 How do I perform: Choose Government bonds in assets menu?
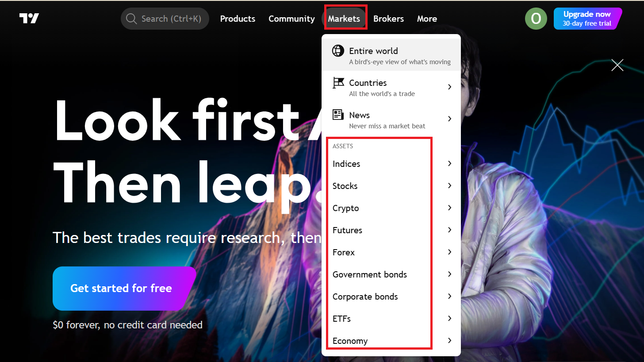click(370, 274)
